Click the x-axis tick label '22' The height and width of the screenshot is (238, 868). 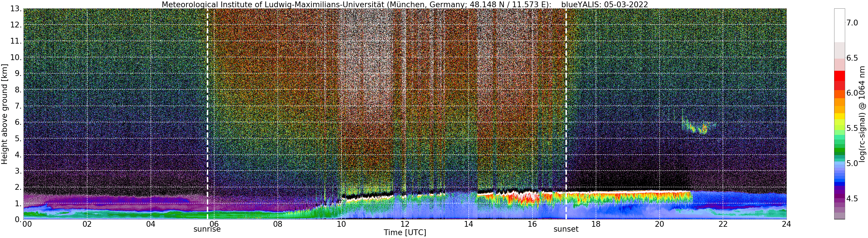pos(723,224)
